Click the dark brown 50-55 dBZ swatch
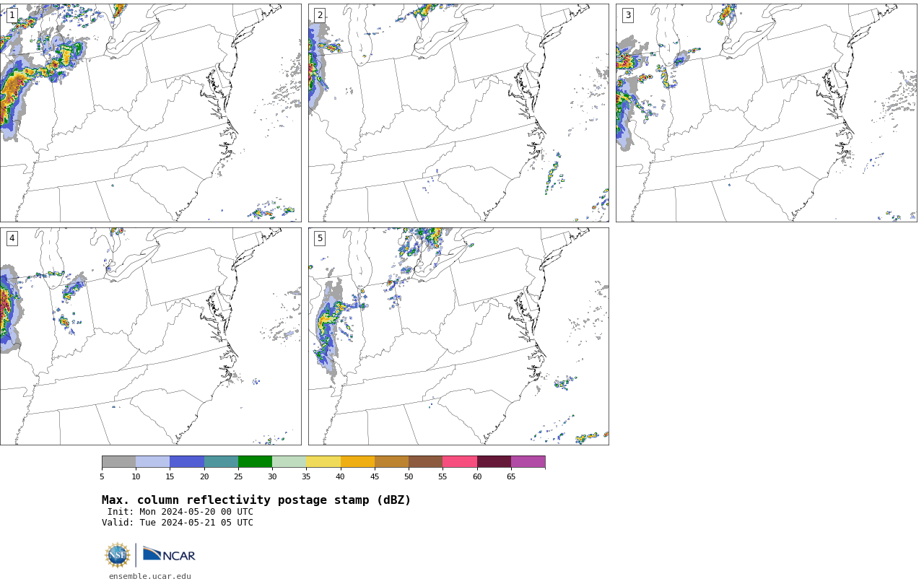This screenshot has width=924, height=584. [426, 462]
